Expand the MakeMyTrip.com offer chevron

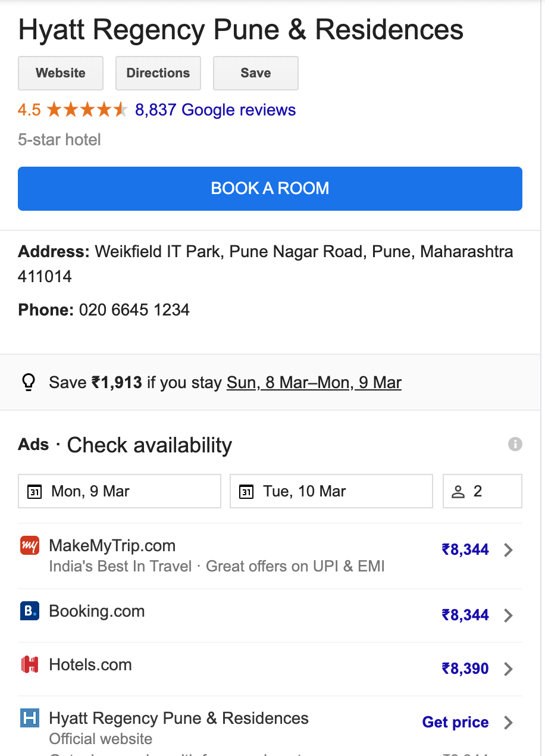(508, 550)
